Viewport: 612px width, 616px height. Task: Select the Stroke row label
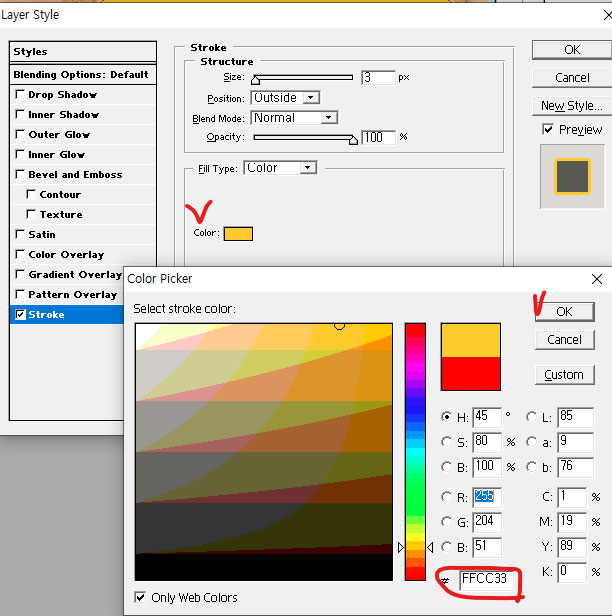(46, 315)
